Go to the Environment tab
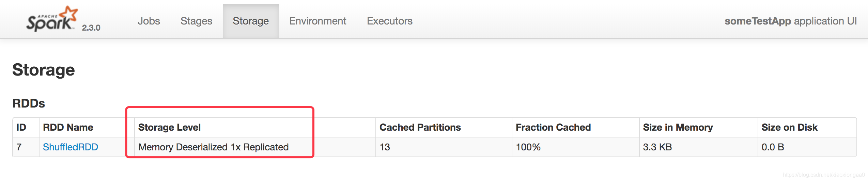 317,21
